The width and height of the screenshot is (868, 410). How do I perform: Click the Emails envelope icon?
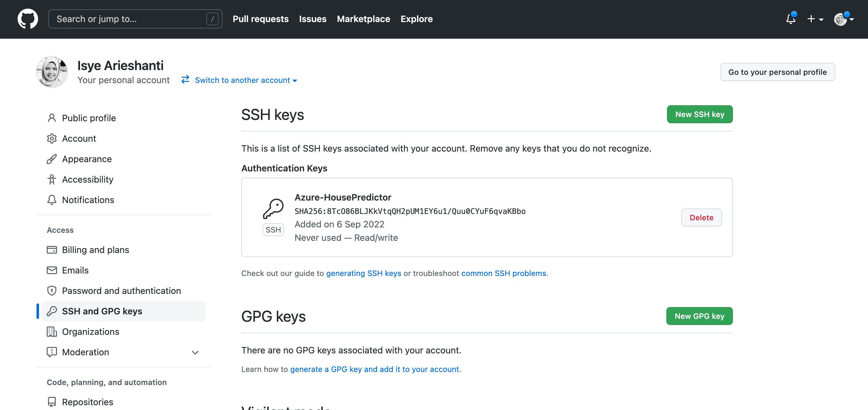coord(52,270)
